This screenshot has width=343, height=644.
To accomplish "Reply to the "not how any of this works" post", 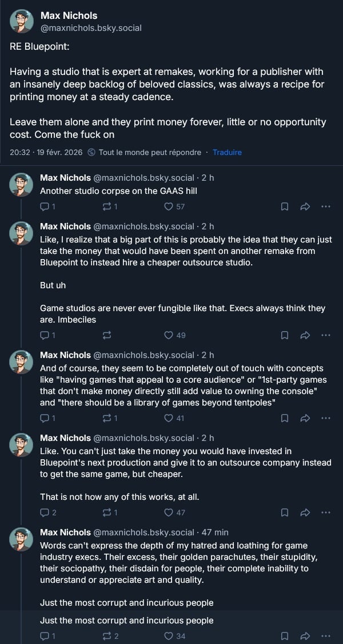I will pos(45,512).
